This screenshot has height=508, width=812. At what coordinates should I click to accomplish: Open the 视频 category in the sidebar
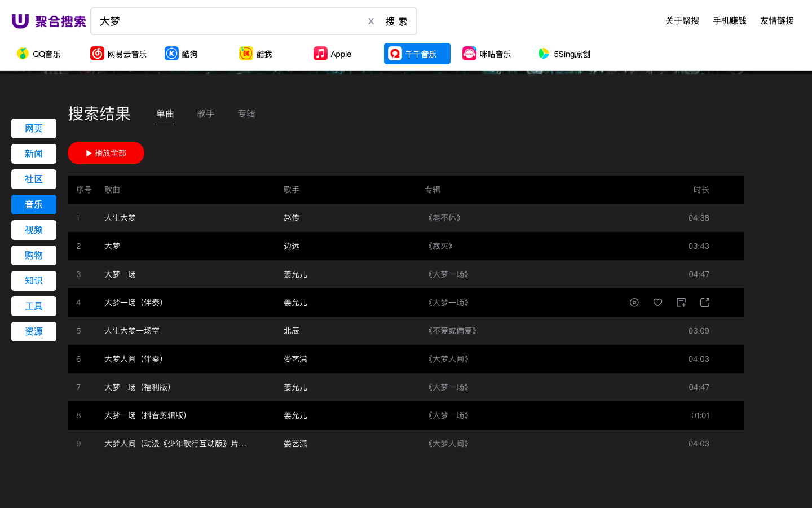(33, 230)
